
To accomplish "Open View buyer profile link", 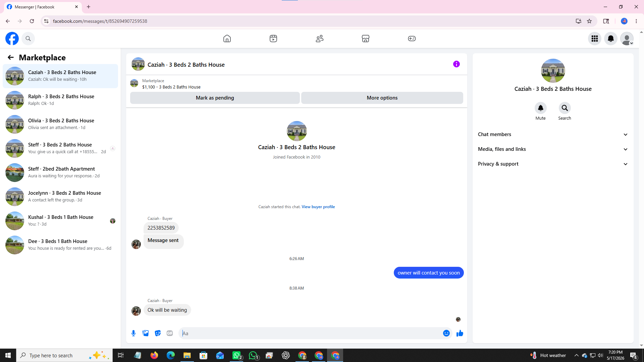I will (318, 207).
